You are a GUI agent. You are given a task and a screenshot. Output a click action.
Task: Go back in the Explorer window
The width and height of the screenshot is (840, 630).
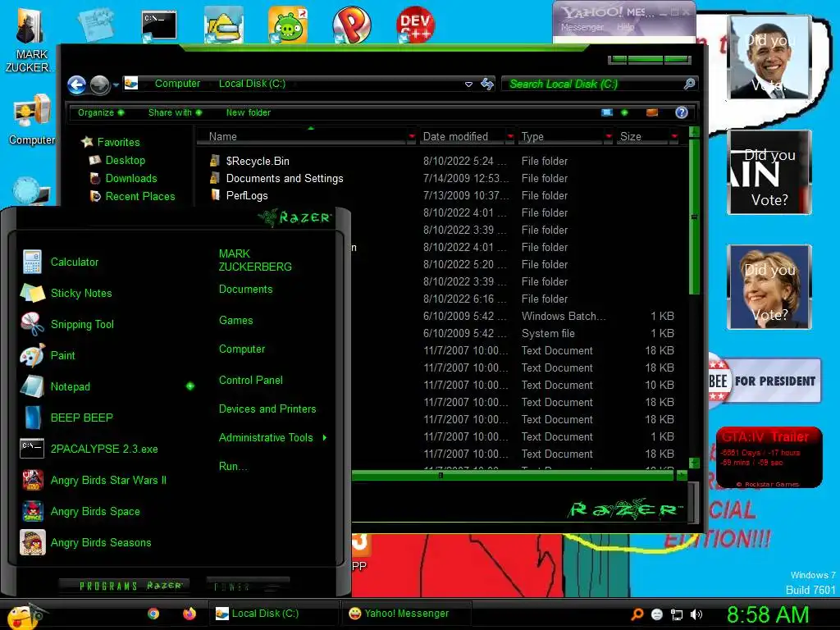[x=76, y=84]
